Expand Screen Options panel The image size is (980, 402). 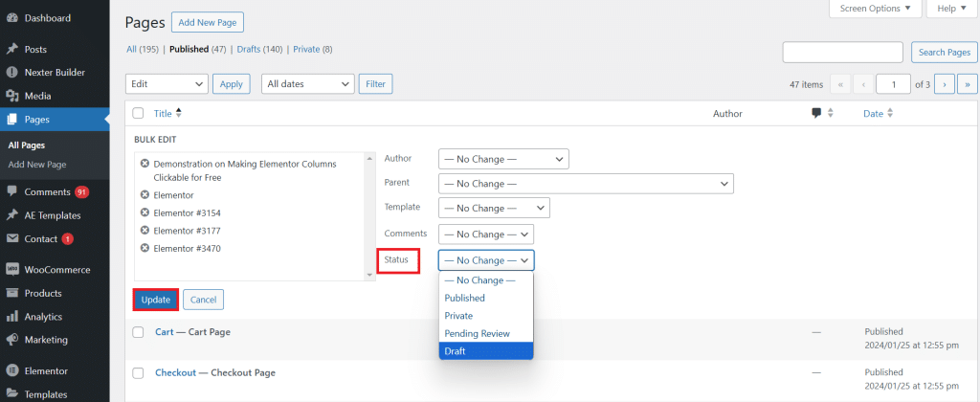point(875,9)
